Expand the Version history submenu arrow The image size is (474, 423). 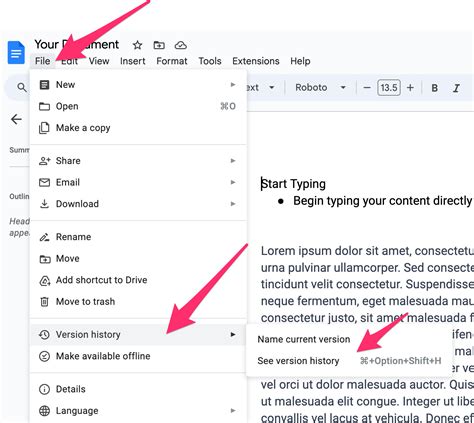pyautogui.click(x=233, y=334)
